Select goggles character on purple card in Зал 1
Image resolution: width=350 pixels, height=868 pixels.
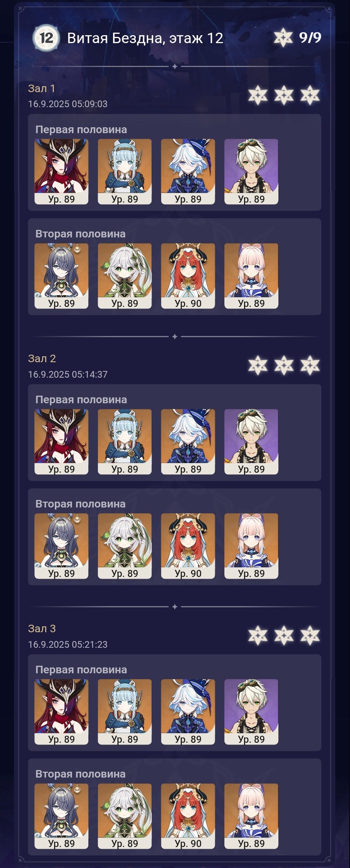(x=251, y=172)
